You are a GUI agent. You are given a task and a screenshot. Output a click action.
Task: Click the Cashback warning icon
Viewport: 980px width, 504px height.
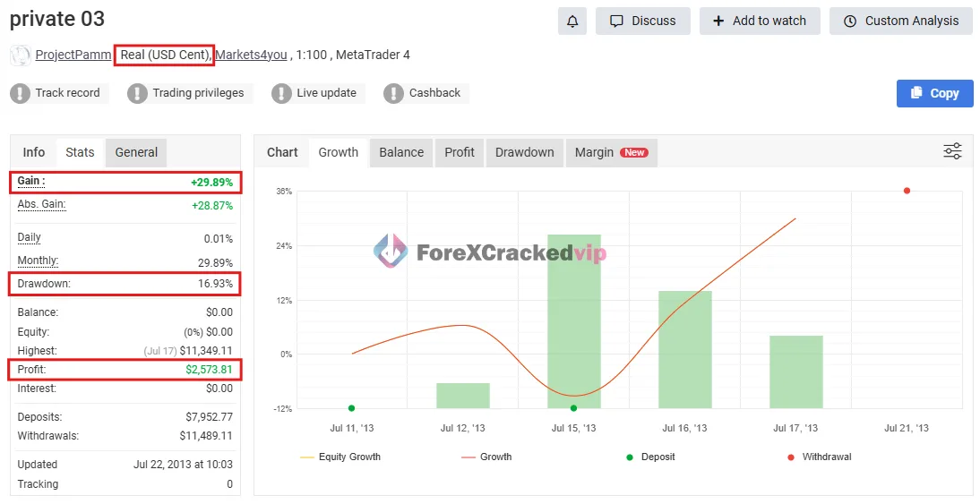(393, 93)
